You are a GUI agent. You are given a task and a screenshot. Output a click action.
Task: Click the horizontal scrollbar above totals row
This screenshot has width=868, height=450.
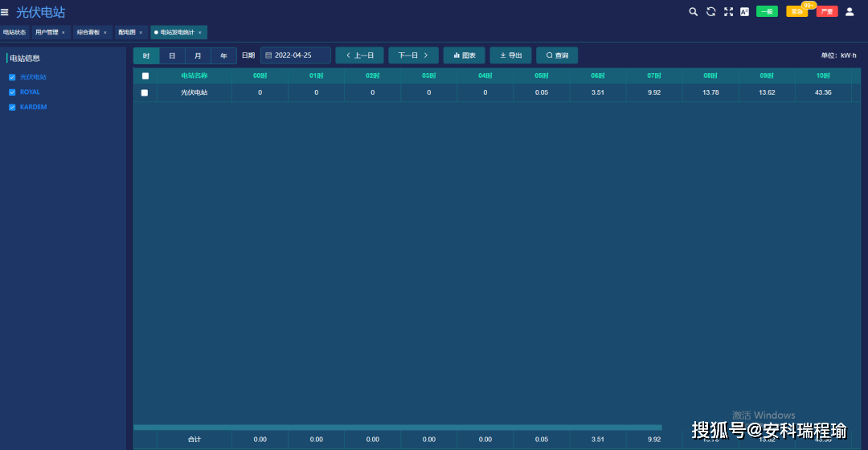pos(398,427)
